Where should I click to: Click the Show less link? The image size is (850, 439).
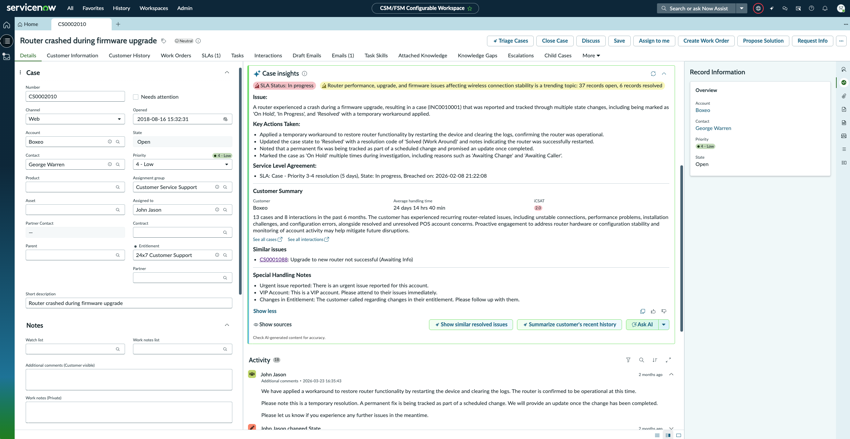265,311
